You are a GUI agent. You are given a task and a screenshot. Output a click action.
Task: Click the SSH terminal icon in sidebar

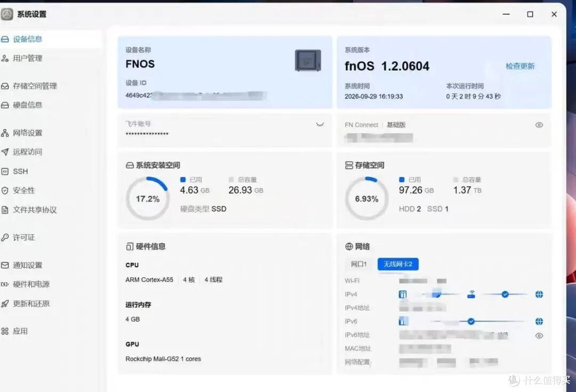(x=5, y=171)
